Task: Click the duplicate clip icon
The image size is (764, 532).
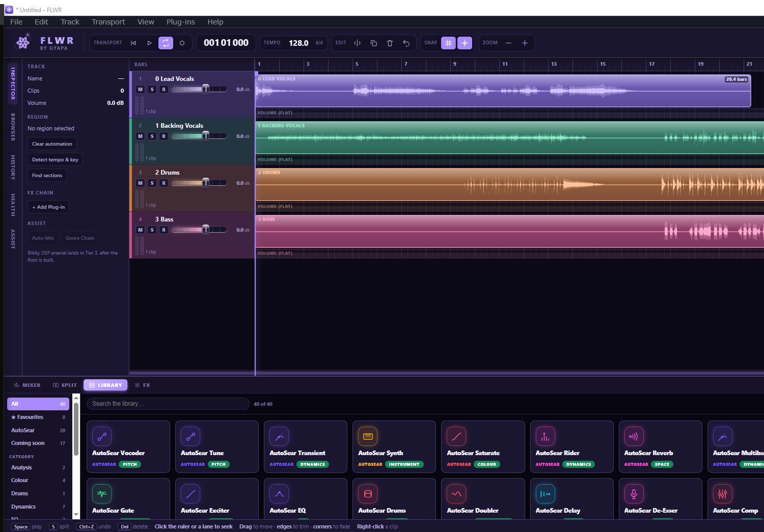Action: point(374,43)
